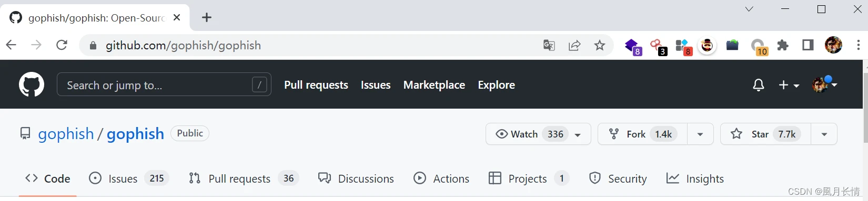Star the gophish repository
This screenshot has height=201, width=868.
[765, 134]
